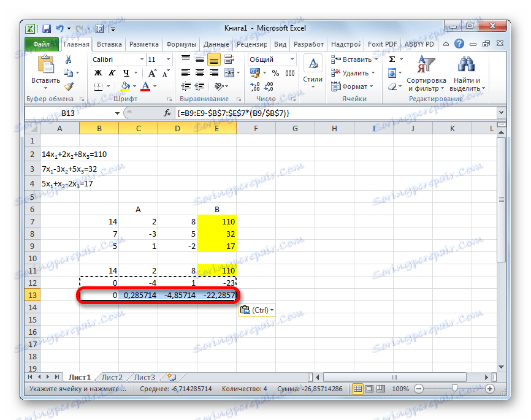Image resolution: width=531 pixels, height=420 pixels.
Task: Click Вставить cells button
Action: (x=354, y=59)
